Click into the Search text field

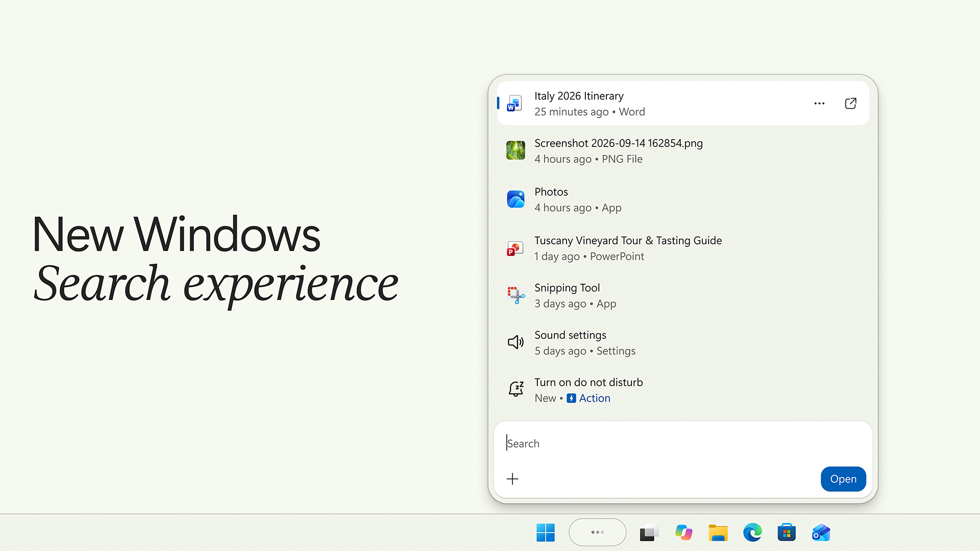tap(683, 443)
